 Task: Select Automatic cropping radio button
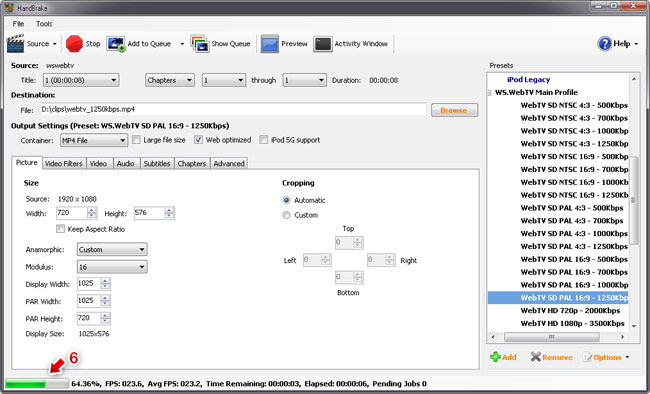coord(286,200)
